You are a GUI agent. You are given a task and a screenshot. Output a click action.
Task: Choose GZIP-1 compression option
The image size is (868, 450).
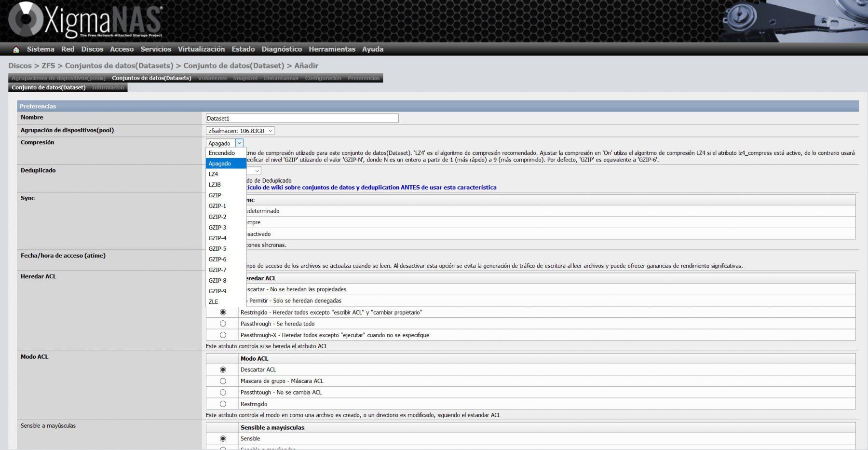pos(226,206)
